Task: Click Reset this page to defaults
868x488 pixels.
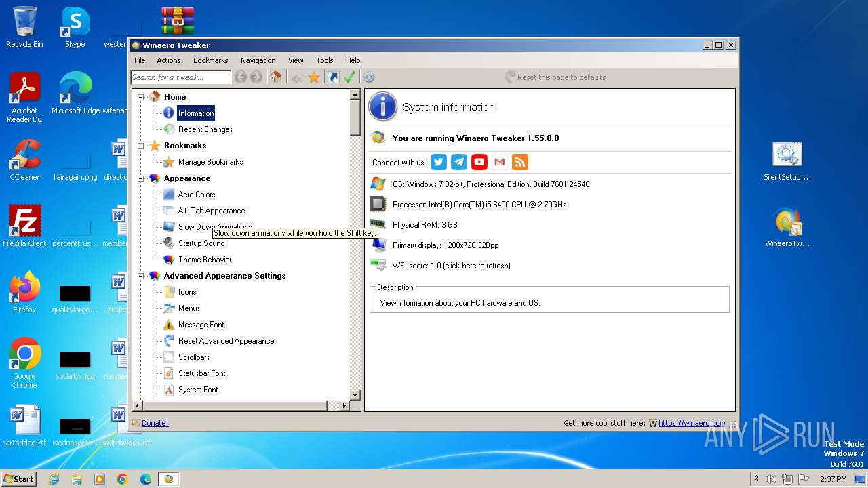Action: click(x=555, y=77)
